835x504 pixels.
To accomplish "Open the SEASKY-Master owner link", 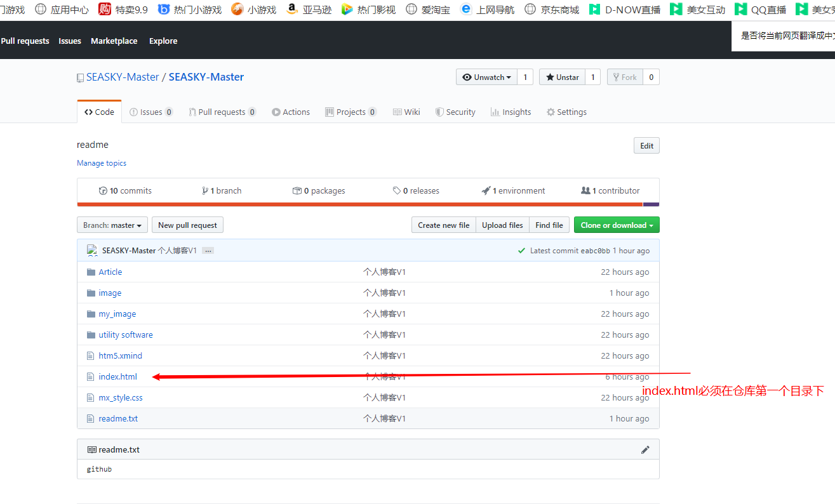I will pos(123,77).
